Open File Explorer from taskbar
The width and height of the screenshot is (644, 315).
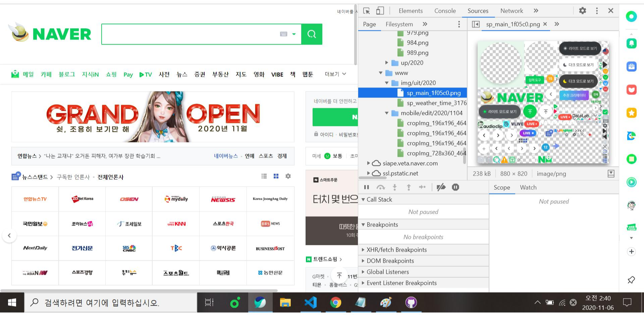coord(285,303)
